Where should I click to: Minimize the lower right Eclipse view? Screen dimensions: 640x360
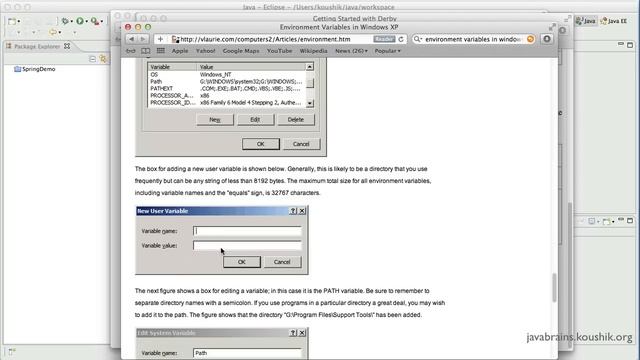tap(621, 220)
